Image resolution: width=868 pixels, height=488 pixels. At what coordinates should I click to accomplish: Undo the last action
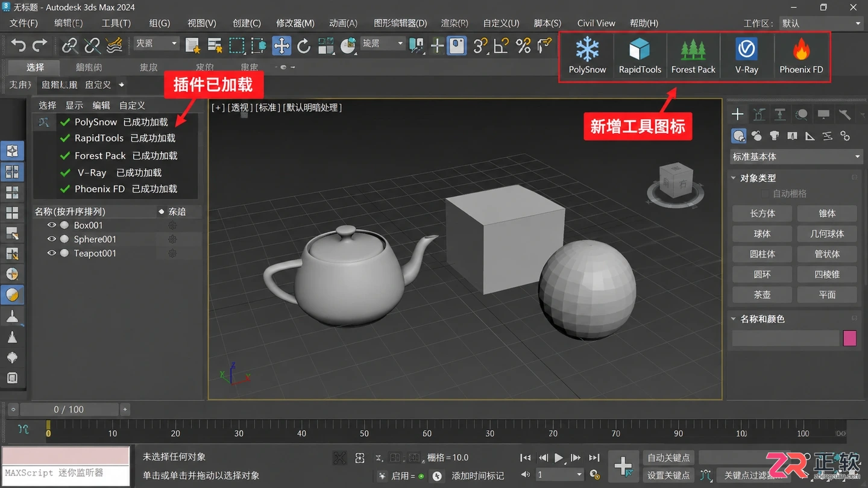pyautogui.click(x=18, y=45)
